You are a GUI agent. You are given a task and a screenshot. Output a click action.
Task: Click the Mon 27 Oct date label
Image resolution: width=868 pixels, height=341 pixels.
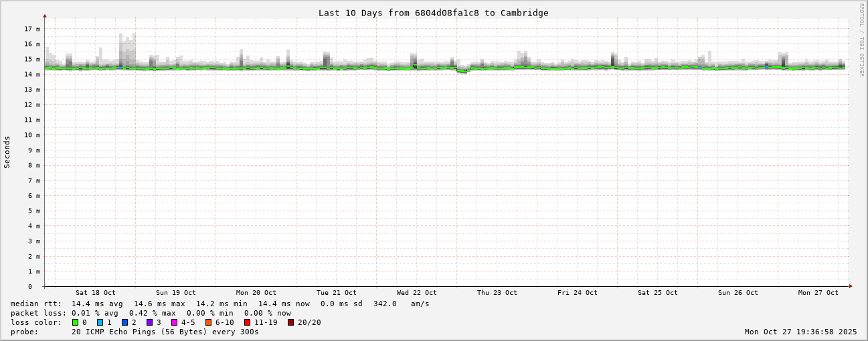[818, 293]
